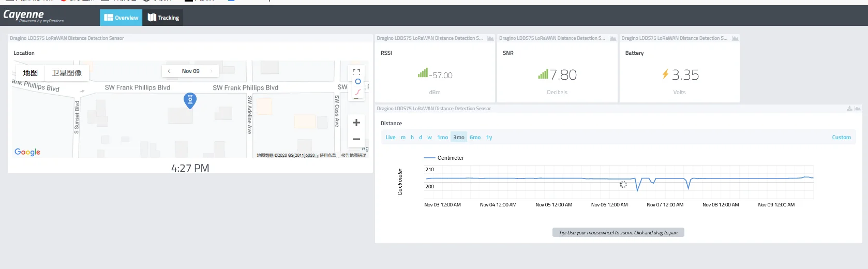Choose the Custom time range
This screenshot has width=868, height=269.
pyautogui.click(x=841, y=138)
